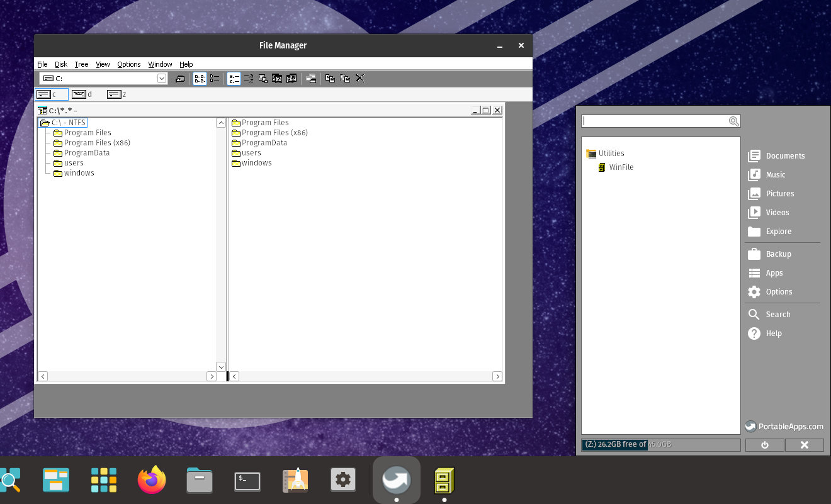Screen dimensions: 831x504
Task: Sort by date toolbar icon
Action: (x=277, y=79)
